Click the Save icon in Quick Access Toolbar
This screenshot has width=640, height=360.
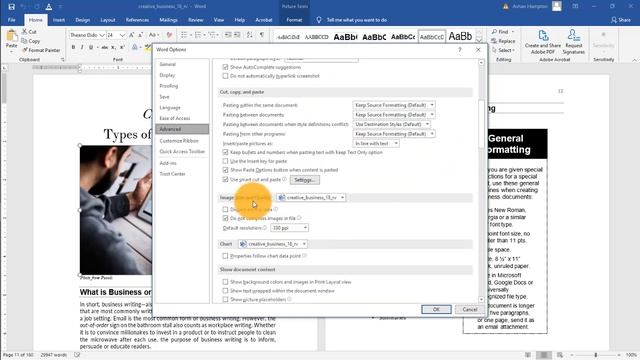(11, 7)
